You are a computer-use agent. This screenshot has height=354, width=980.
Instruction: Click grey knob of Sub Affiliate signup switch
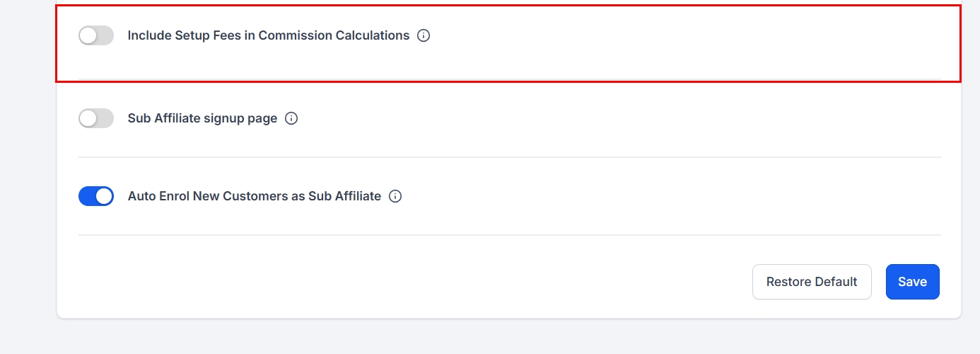coord(88,118)
